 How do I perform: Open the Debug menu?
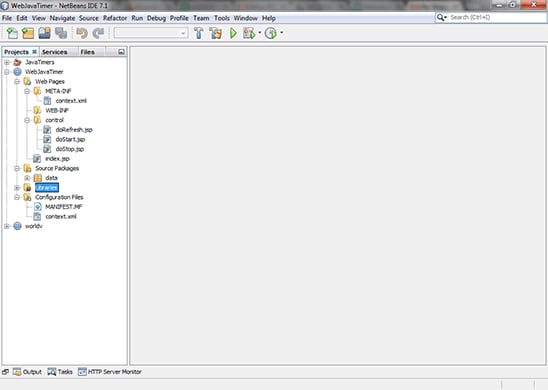pos(156,18)
